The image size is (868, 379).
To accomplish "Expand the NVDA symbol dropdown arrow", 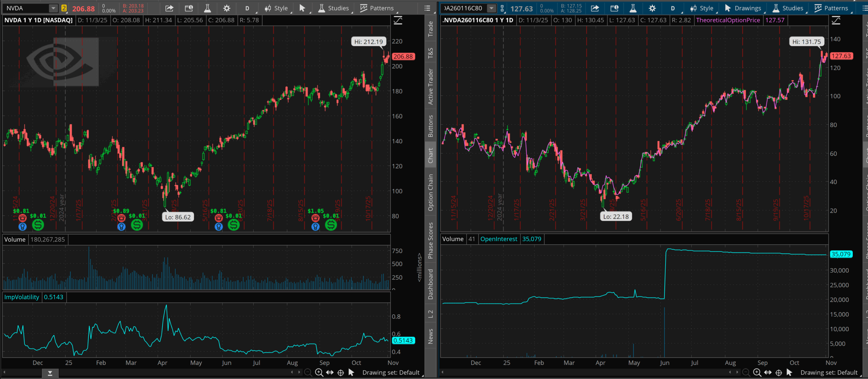I will (53, 8).
